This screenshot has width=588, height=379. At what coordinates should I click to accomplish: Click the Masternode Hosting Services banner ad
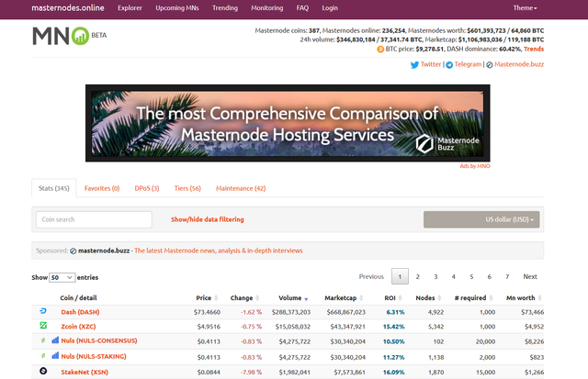[x=288, y=123]
